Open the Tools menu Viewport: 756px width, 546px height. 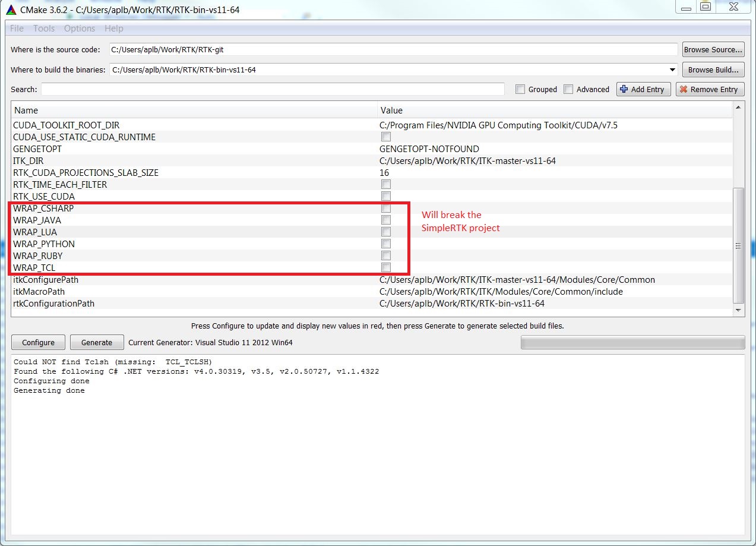coord(44,29)
